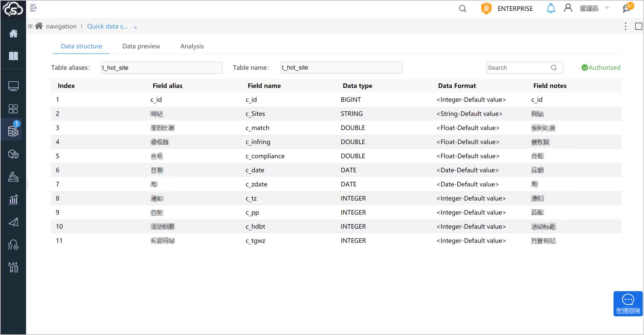Click the fullscreen square icon

(x=639, y=26)
